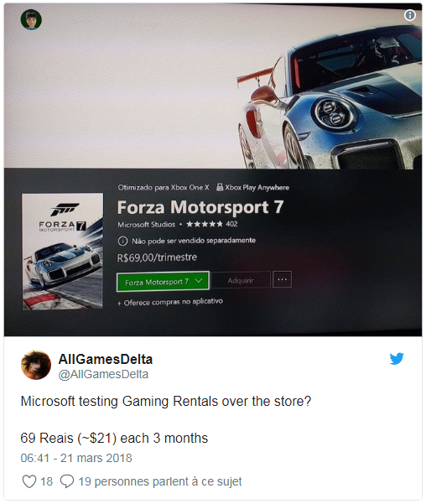Screen dimensions: 426x504
Task: Expand the green Forza Motorsport 7 dropdown
Action: (163, 282)
